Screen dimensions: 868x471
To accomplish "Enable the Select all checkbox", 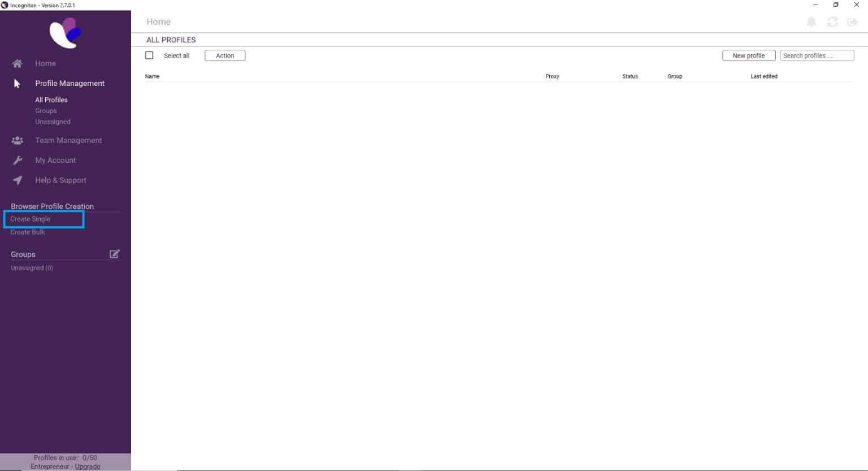I will tap(149, 55).
